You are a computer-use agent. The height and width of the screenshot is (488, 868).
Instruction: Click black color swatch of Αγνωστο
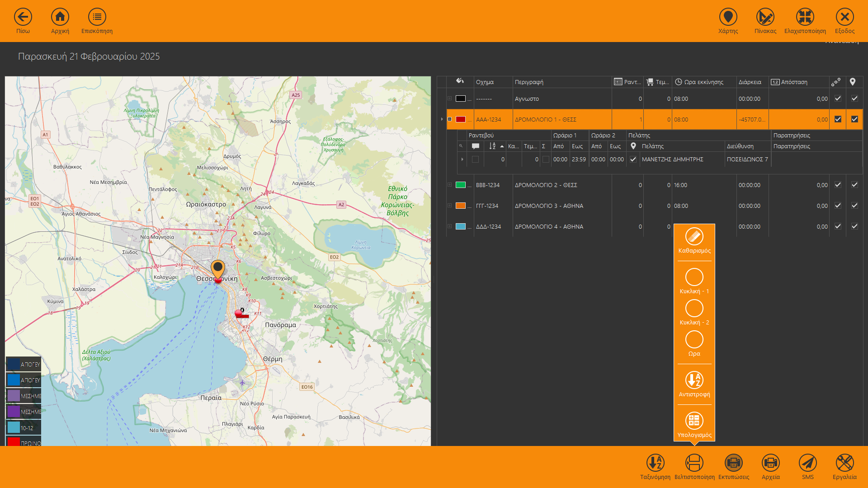461,99
